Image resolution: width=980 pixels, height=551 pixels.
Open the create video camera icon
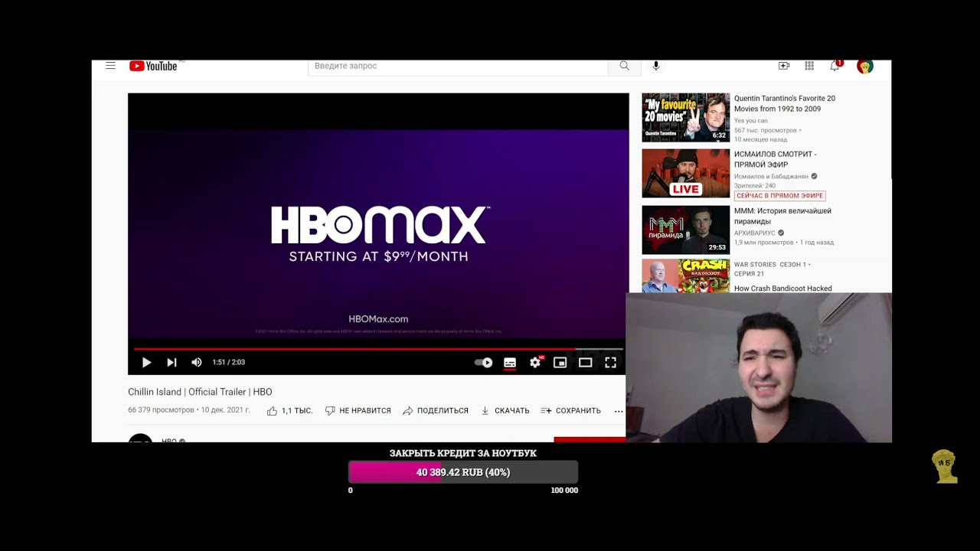point(784,66)
